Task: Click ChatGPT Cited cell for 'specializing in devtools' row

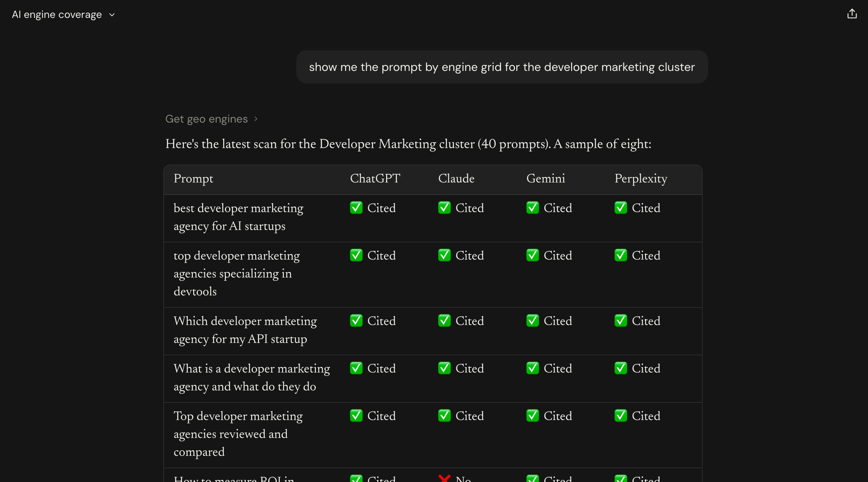Action: point(373,255)
